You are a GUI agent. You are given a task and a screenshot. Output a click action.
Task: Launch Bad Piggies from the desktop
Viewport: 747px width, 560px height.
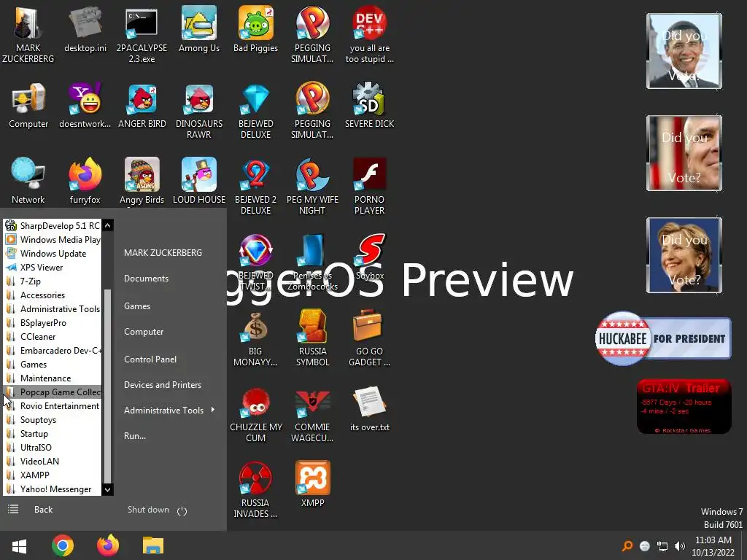(256, 29)
